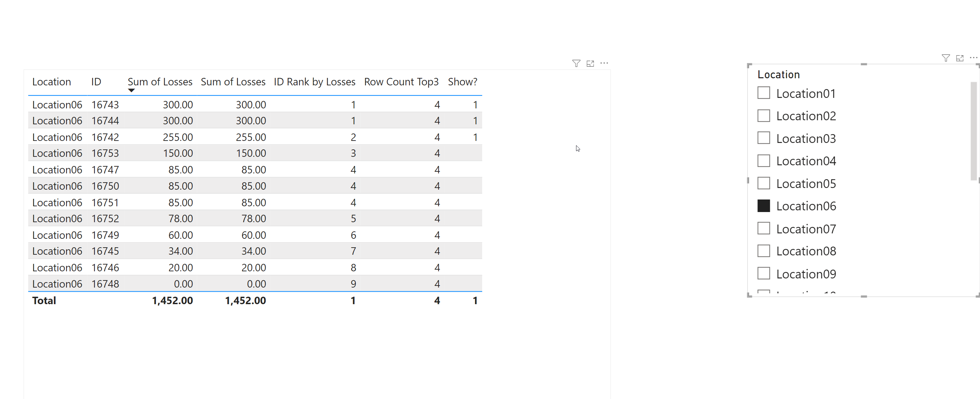980x399 pixels.
Task: Select ID cell 16743
Action: pos(105,105)
